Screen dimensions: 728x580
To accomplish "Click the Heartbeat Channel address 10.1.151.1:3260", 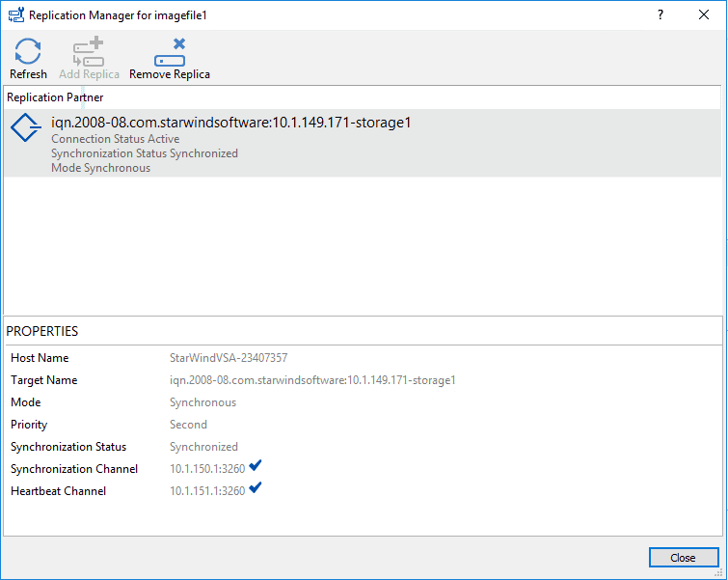I will point(207,491).
